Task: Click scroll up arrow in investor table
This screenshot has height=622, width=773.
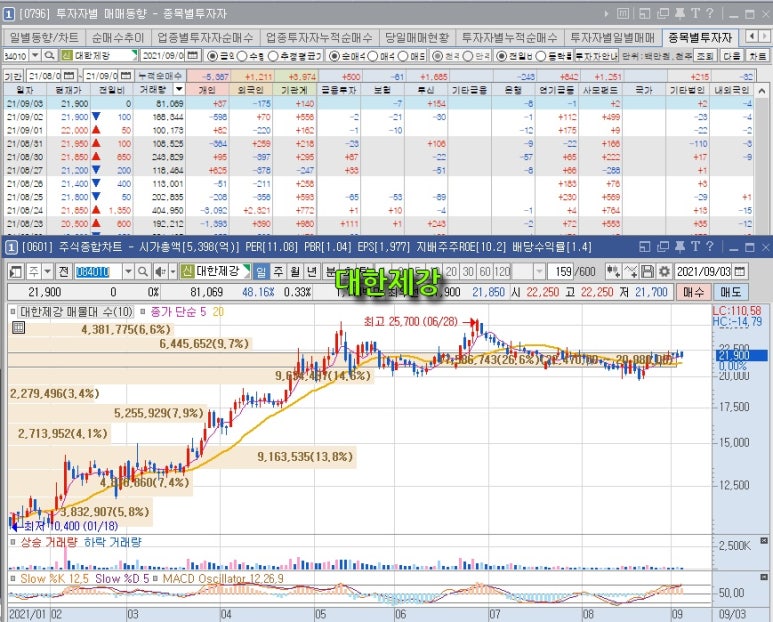Action: coord(762,91)
